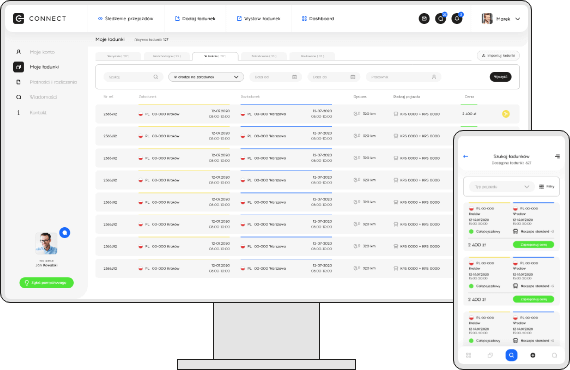Click the advisor photo in the sidebar
Screen dimensions: 570x370
(x=47, y=243)
